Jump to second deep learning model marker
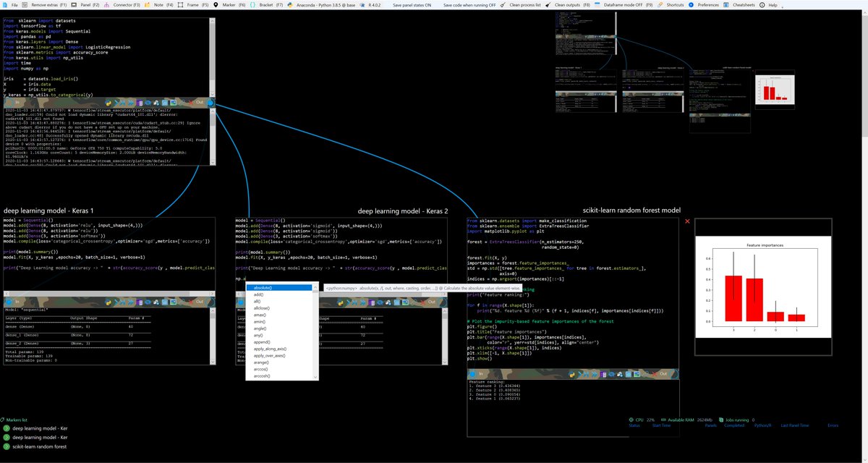The width and height of the screenshot is (868, 463). point(36,438)
